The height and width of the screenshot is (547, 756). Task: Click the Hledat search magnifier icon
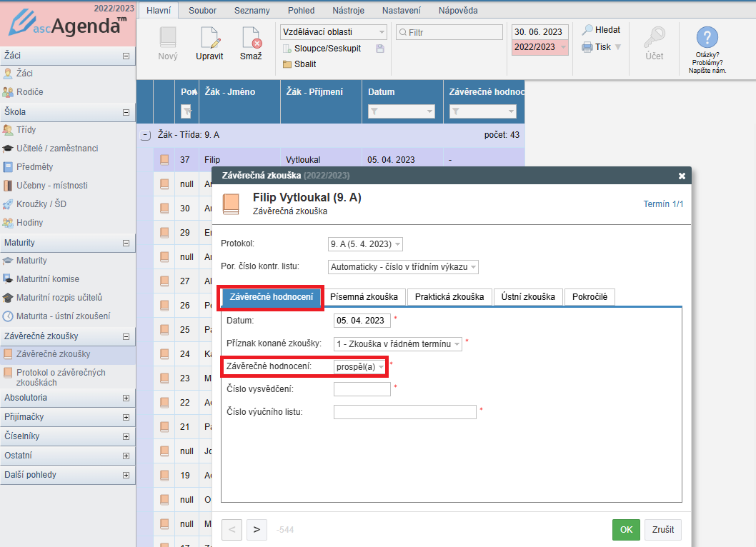click(587, 30)
